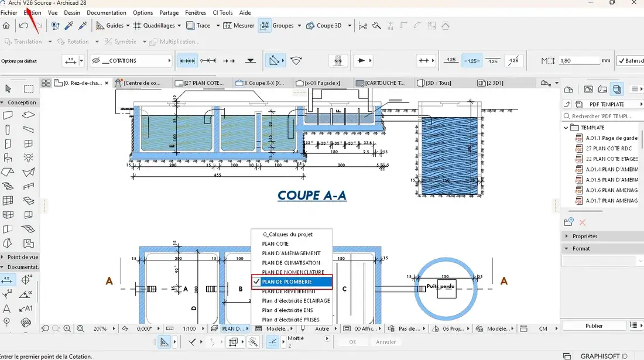
Task: Click the Rotation button
Action: (x=73, y=42)
